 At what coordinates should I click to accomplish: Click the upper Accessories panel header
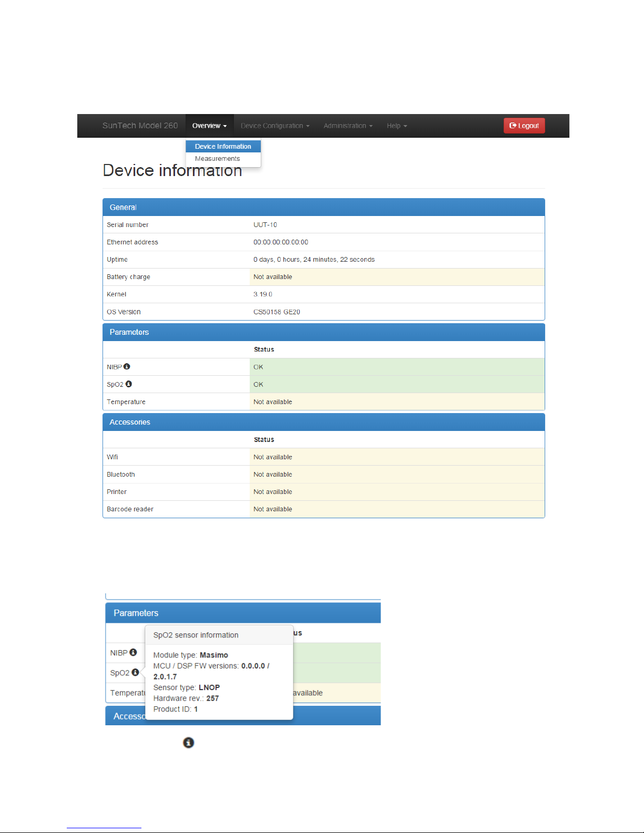[324, 422]
